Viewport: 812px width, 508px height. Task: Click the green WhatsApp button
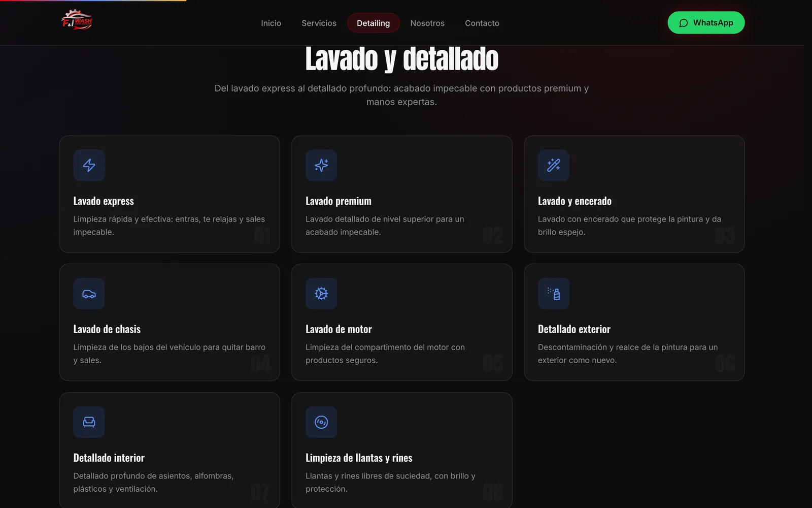706,23
